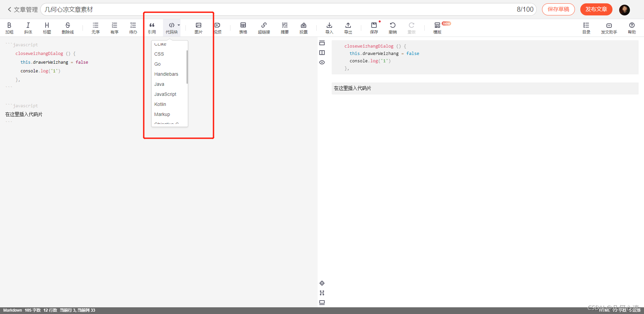Export the article (导出)
Screen dimensions: 644x314
(x=348, y=28)
